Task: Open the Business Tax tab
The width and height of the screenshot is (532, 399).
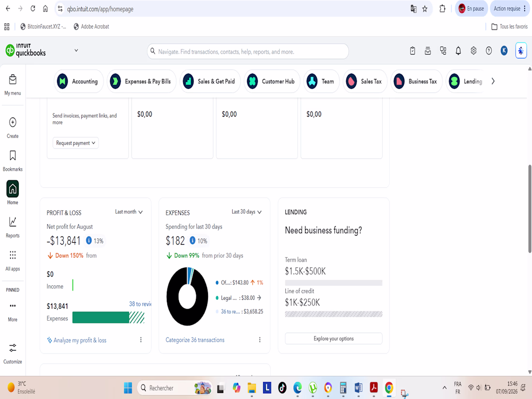Action: [x=416, y=81]
